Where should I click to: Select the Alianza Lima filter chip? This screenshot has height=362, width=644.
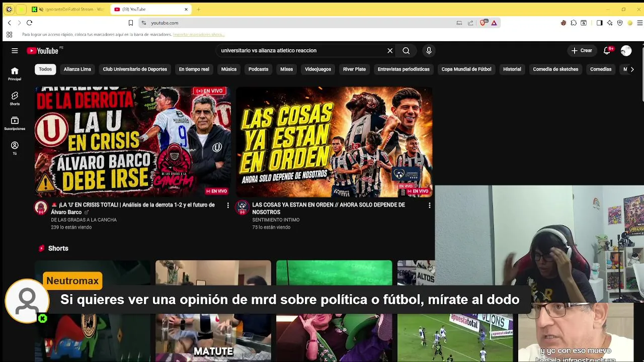click(x=77, y=69)
